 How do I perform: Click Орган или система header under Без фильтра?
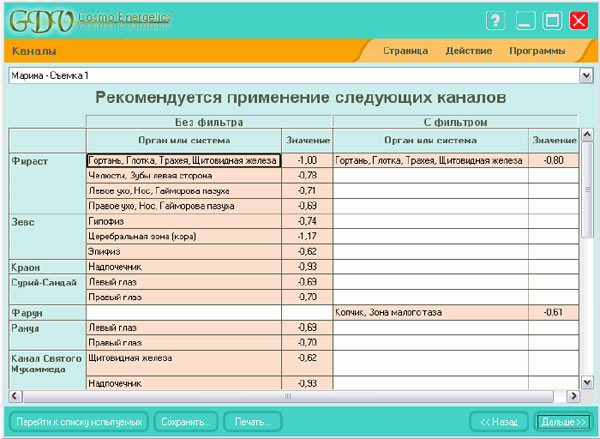coord(184,140)
